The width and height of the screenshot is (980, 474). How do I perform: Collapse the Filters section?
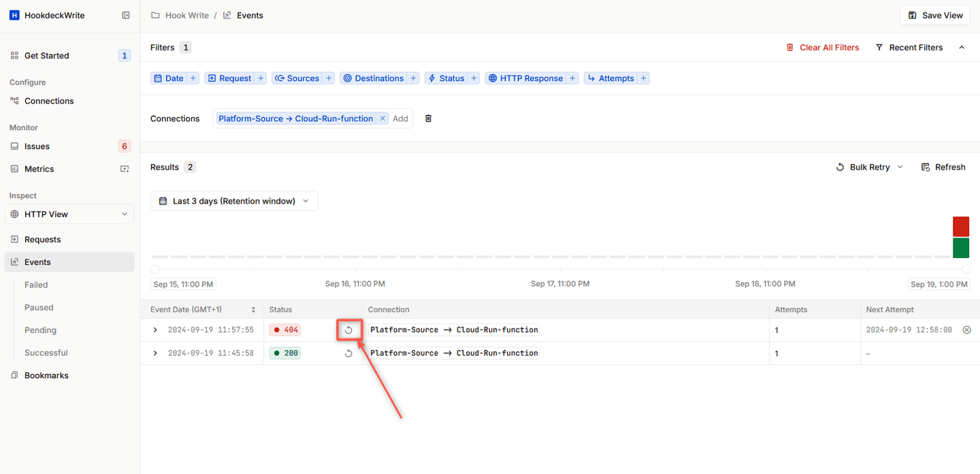(x=962, y=47)
